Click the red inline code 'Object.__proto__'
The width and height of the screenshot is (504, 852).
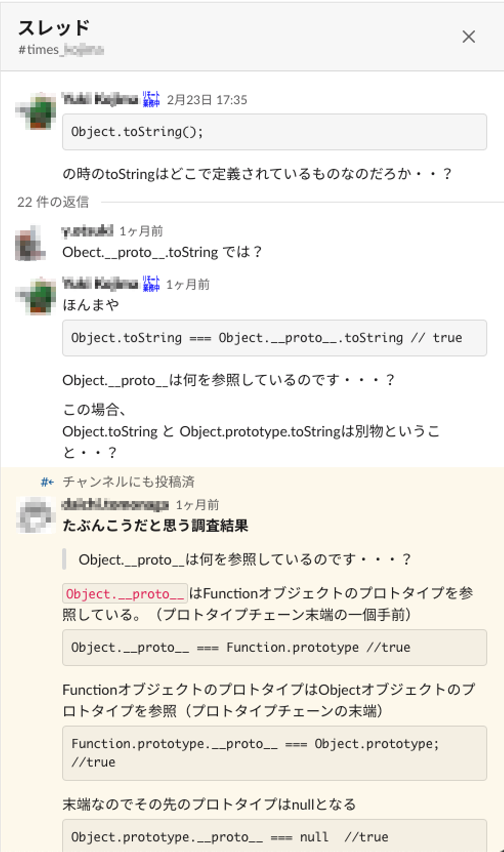tap(125, 593)
